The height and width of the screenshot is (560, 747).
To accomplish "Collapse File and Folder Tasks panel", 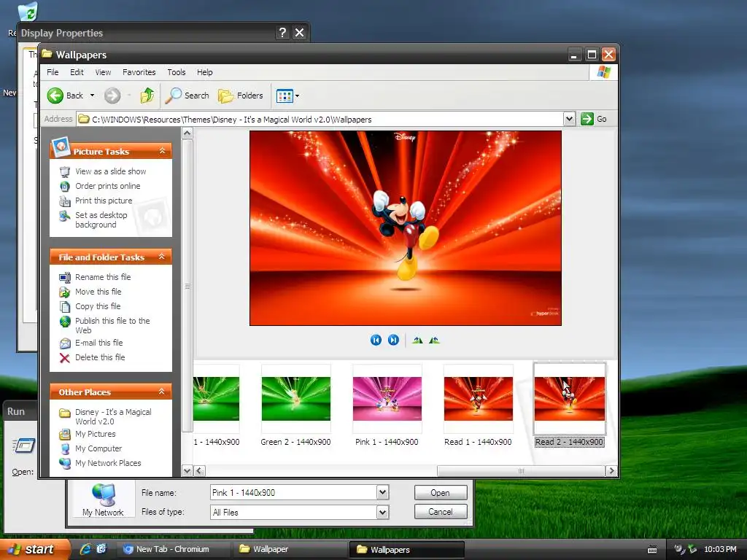I will [162, 257].
